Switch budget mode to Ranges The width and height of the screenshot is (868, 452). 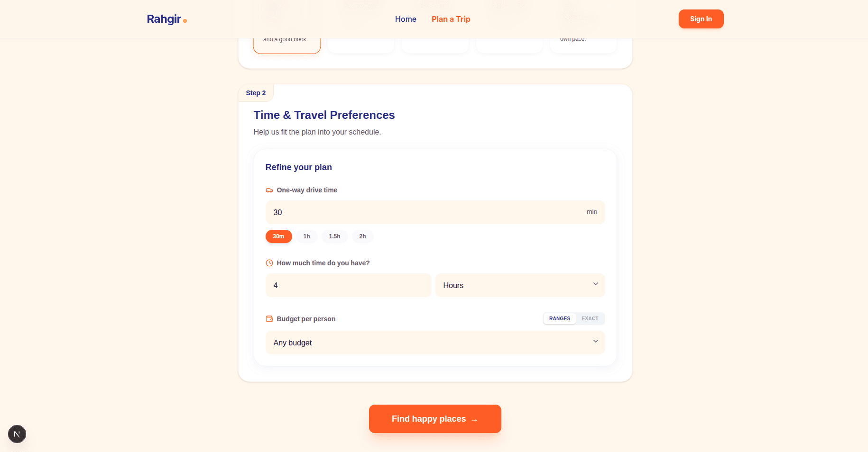click(x=560, y=318)
